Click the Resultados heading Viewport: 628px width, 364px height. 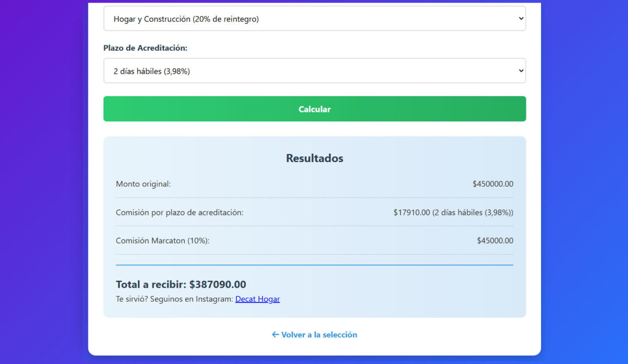(x=315, y=158)
